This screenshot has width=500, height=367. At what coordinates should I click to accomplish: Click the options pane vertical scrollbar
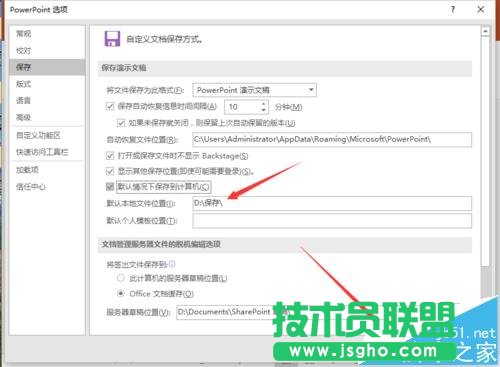(485, 151)
